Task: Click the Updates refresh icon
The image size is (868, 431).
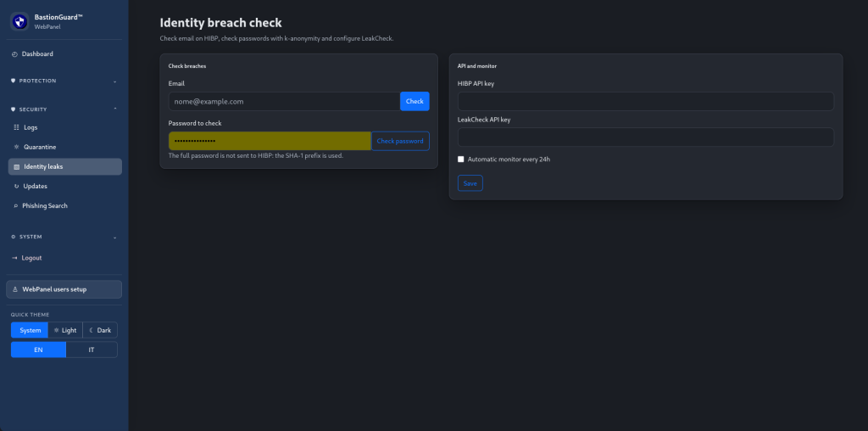Action: (17, 187)
